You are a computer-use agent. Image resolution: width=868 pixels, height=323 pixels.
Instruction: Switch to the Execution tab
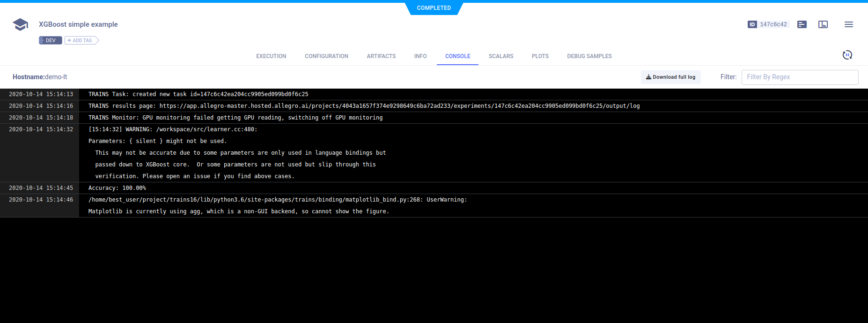[x=271, y=56]
